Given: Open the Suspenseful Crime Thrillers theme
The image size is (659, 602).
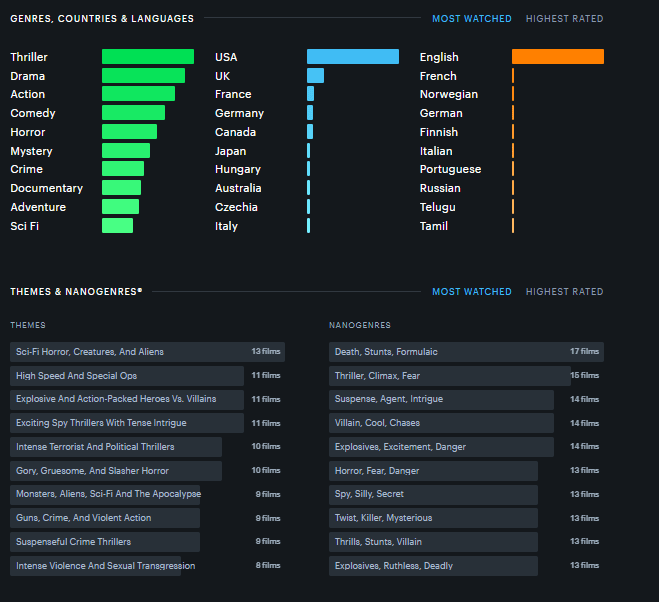Looking at the screenshot, I should pyautogui.click(x=73, y=542).
